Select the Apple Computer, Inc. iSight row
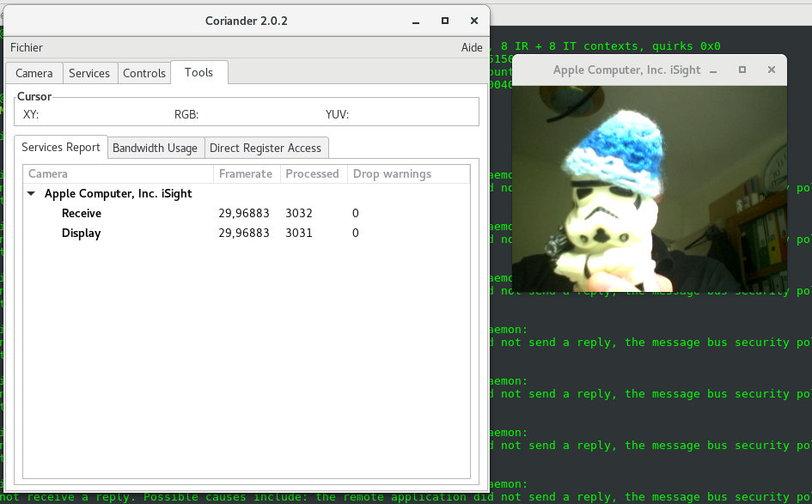Image resolution: width=812 pixels, height=504 pixels. click(x=247, y=193)
